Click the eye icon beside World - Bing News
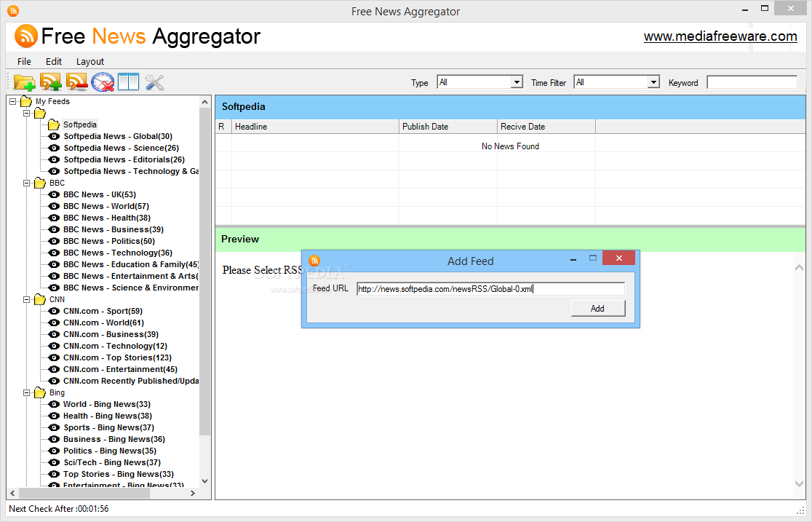This screenshot has width=812, height=522. point(54,404)
